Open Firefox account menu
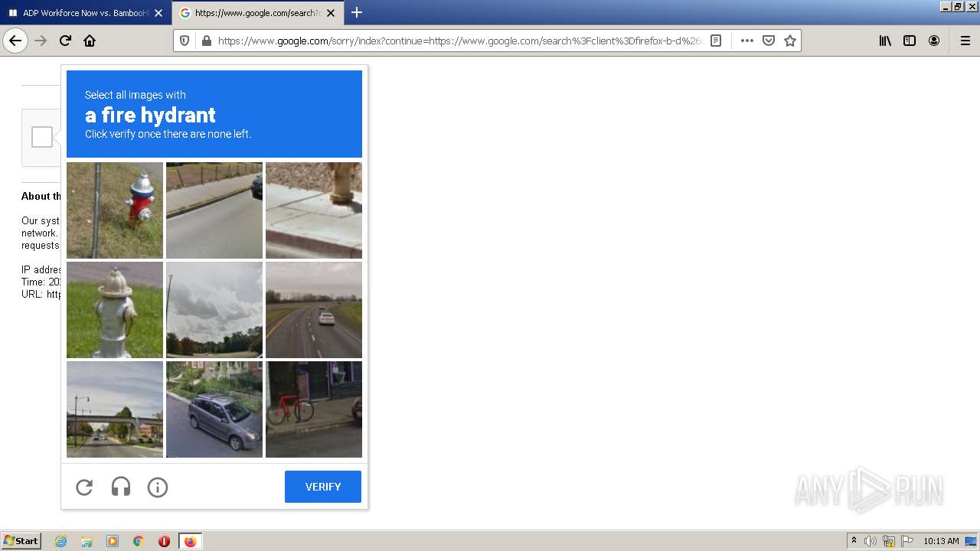Image resolution: width=980 pixels, height=551 pixels. (934, 41)
